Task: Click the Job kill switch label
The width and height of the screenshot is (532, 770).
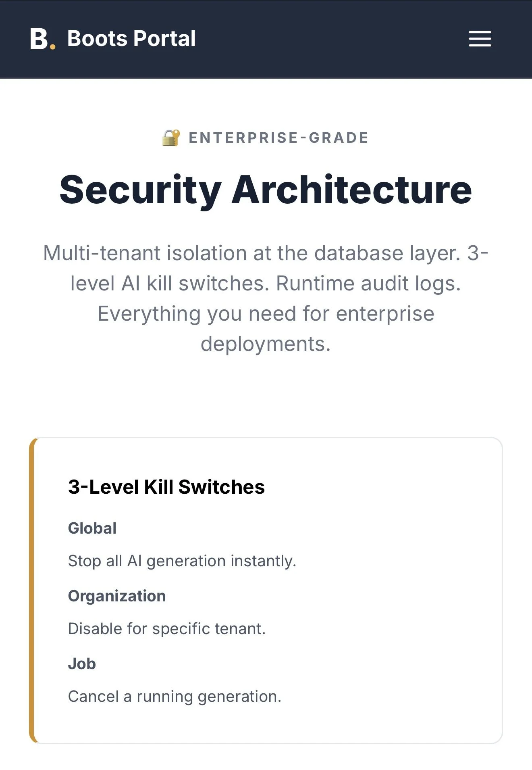Action: coord(82,664)
